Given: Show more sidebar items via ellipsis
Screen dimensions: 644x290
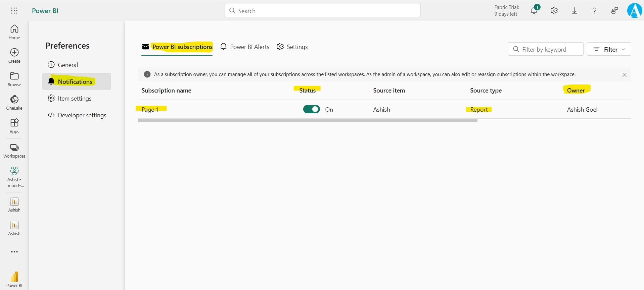Looking at the screenshot, I should pos(14,252).
